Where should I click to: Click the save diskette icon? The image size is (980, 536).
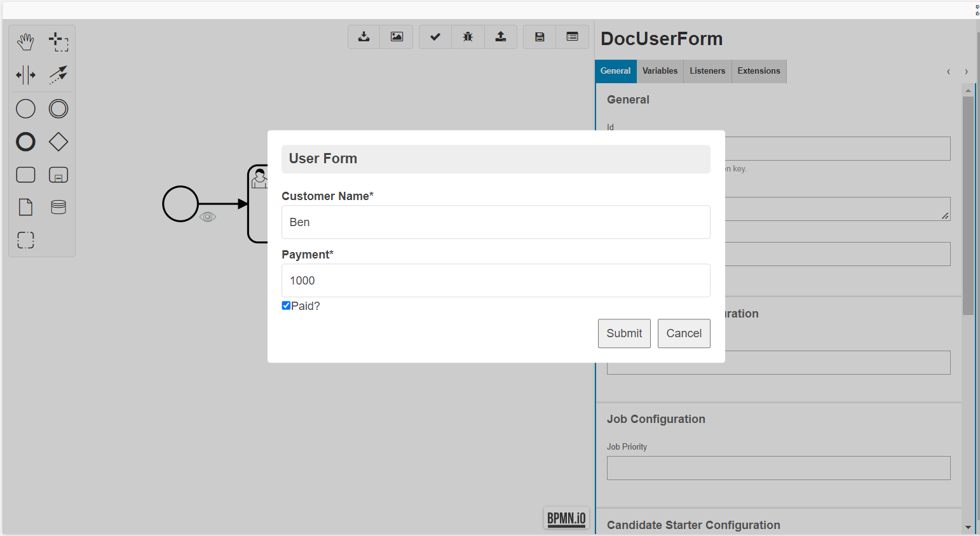(x=540, y=37)
